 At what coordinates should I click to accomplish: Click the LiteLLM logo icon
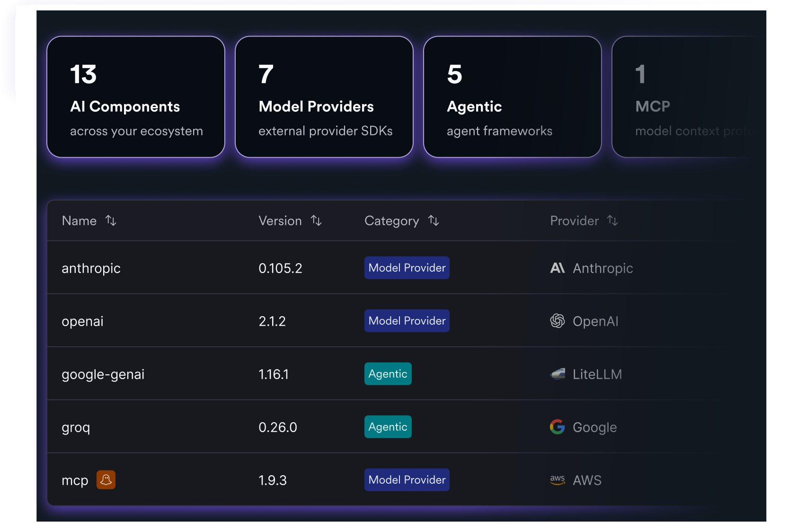click(558, 374)
